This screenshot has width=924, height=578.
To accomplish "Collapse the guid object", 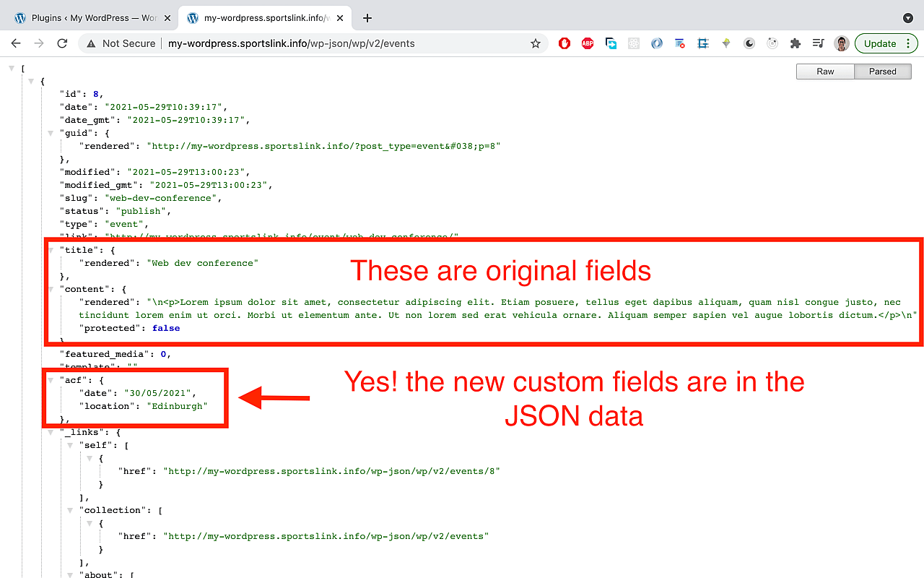I will (50, 132).
